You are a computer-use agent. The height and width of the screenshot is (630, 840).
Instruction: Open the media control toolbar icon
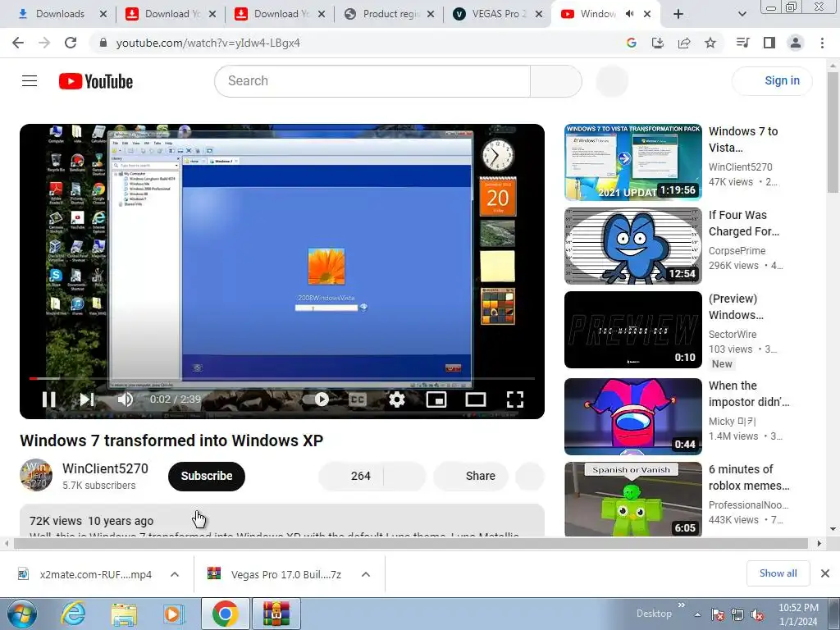[742, 43]
